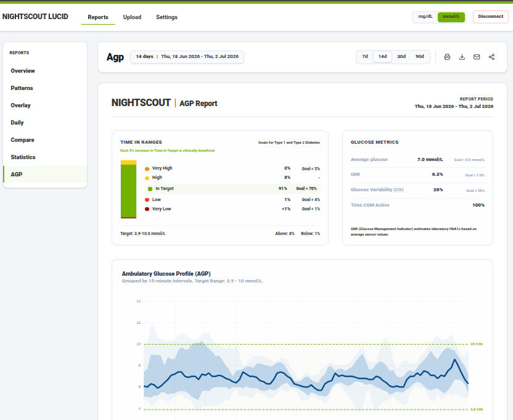This screenshot has height=420, width=513.
Task: Open the Reports tab
Action: click(98, 17)
